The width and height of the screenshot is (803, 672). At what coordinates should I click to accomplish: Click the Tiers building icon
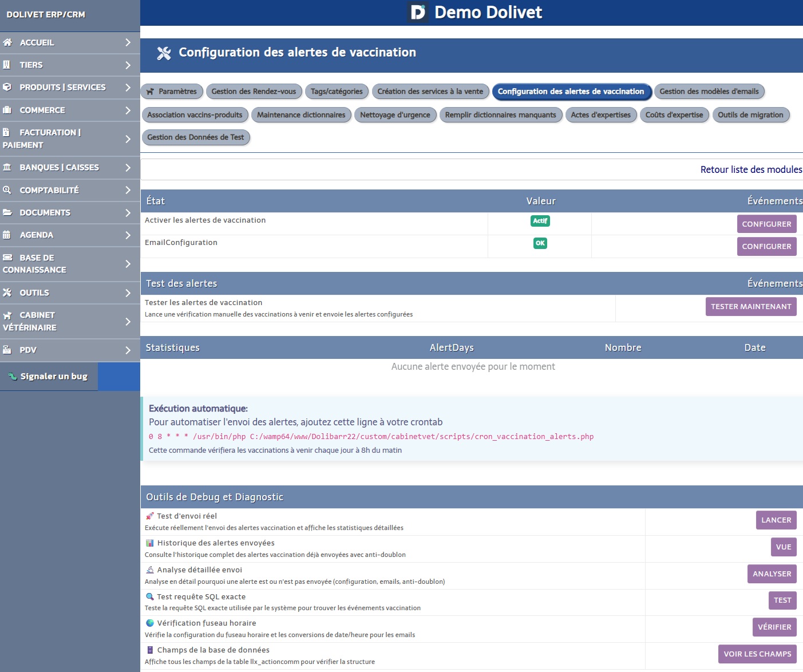click(x=7, y=65)
